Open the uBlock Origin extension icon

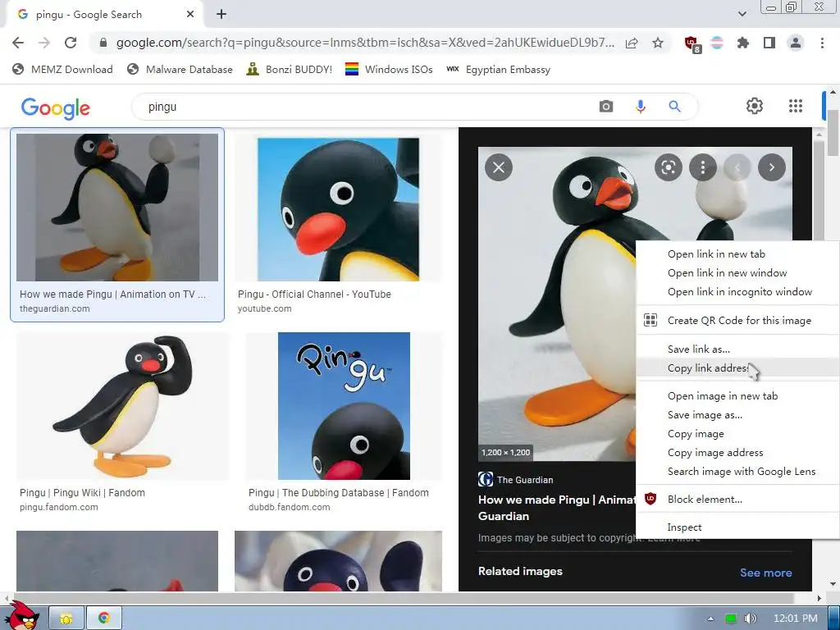point(692,43)
